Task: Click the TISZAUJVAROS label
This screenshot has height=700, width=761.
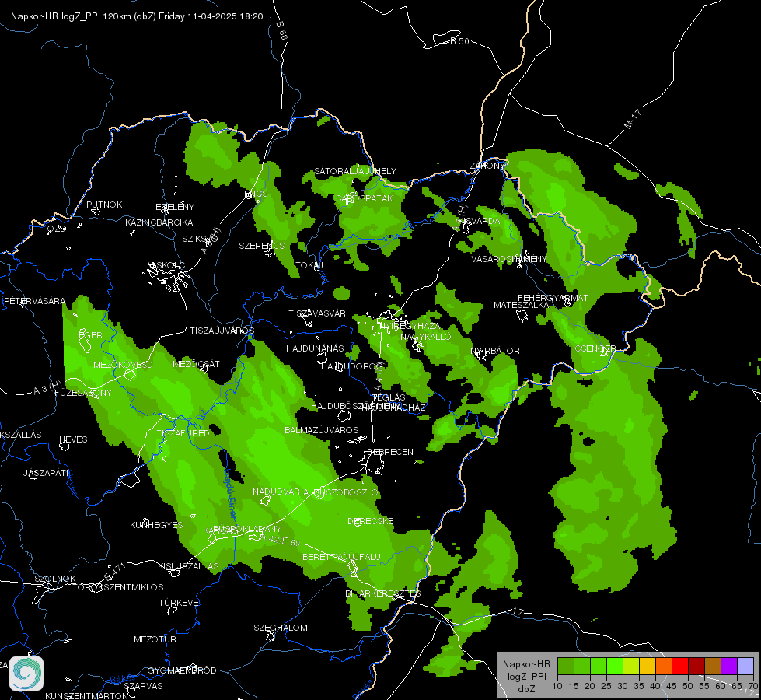Action: [222, 331]
